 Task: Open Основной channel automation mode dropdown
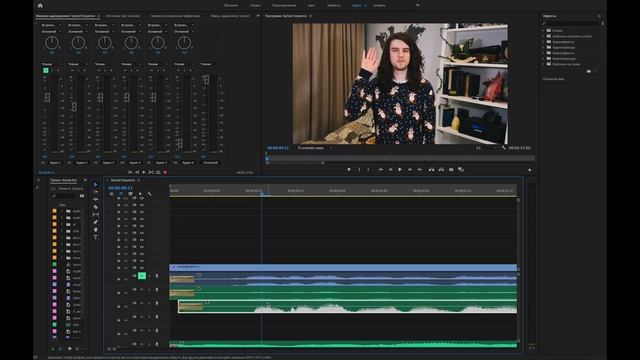tap(210, 64)
